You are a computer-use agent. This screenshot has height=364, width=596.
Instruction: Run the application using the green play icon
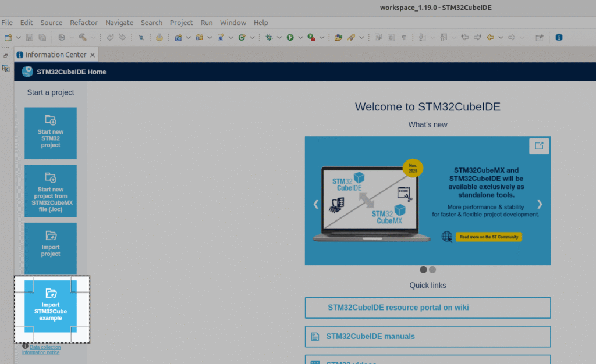click(x=290, y=37)
